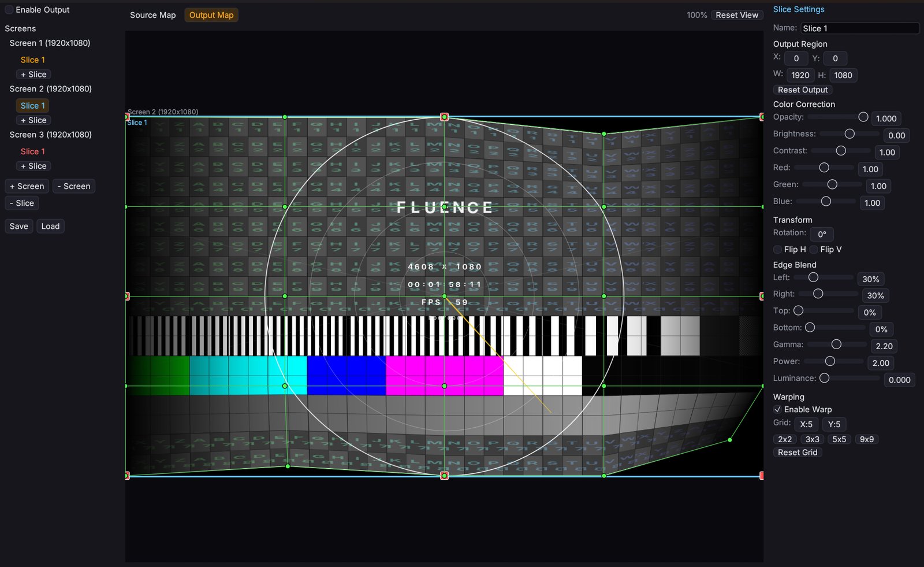
Task: Select Screen 2 (1920x1080) in Screens list
Action: pos(51,88)
